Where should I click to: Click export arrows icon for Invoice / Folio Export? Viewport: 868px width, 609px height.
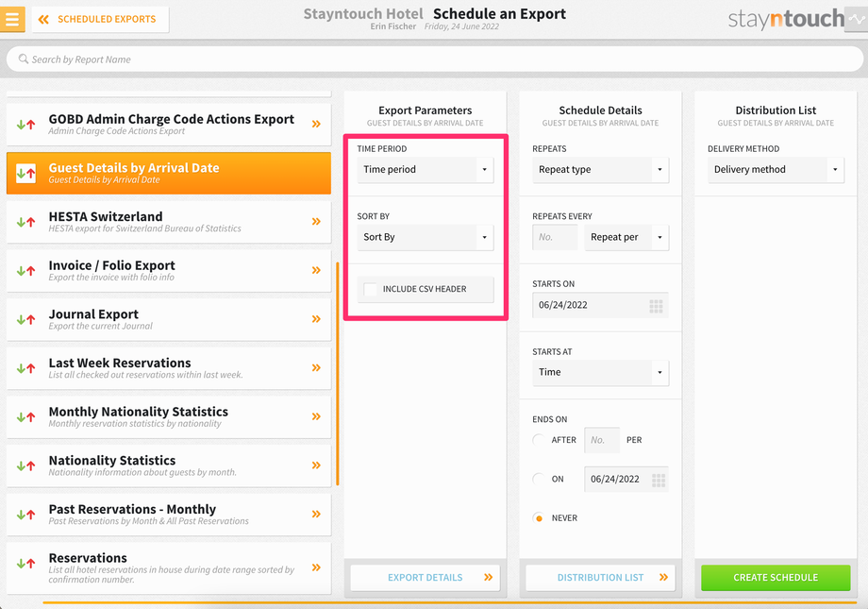coord(25,270)
